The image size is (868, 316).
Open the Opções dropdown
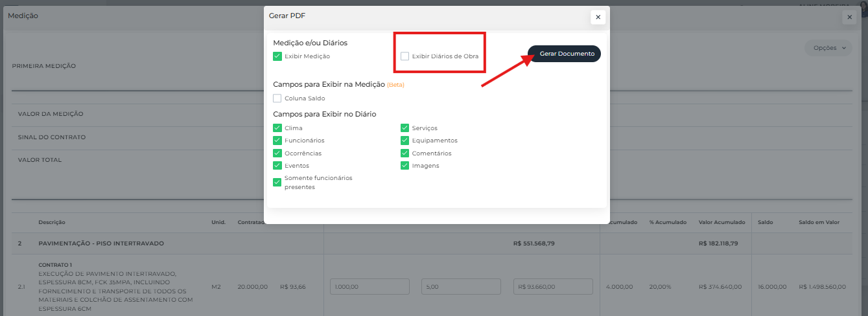pyautogui.click(x=828, y=48)
